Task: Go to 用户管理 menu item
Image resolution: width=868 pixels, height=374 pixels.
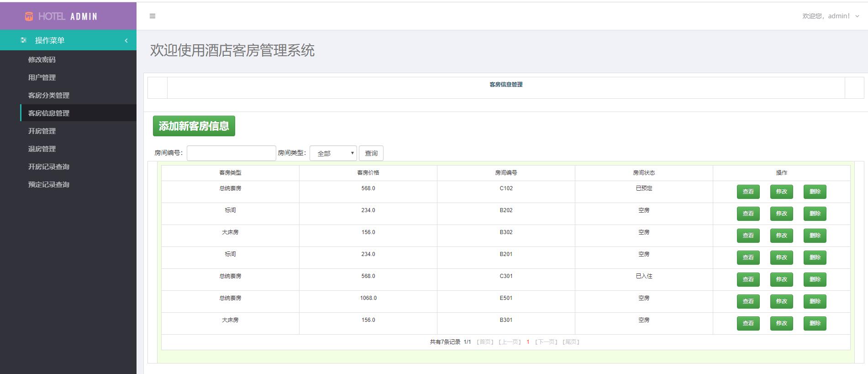Action: point(42,77)
